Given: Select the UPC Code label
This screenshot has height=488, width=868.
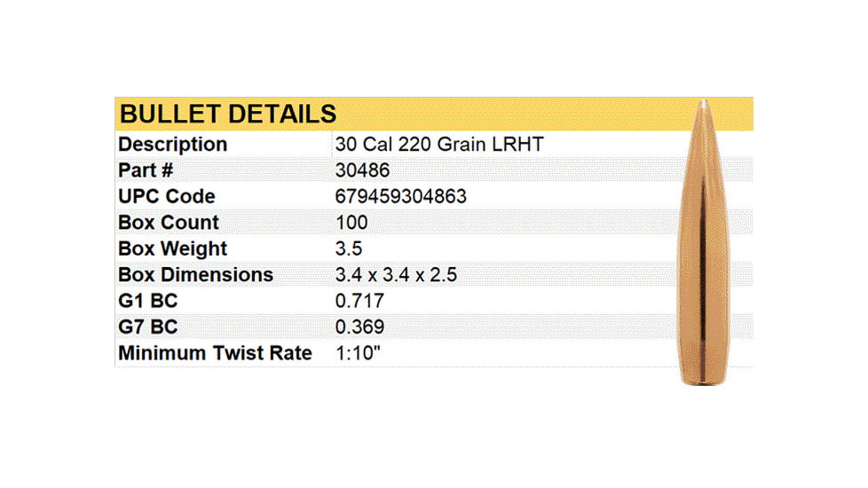Looking at the screenshot, I should coord(167,196).
